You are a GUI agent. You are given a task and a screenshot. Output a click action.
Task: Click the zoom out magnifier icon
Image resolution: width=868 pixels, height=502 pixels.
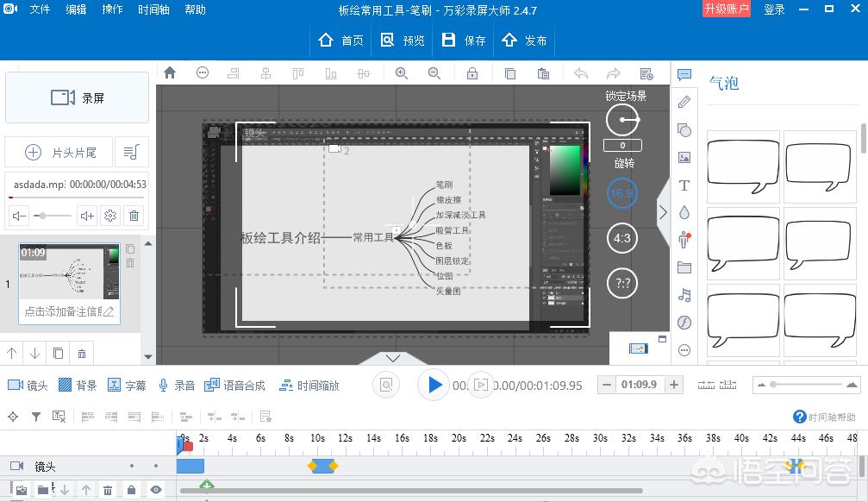pyautogui.click(x=434, y=73)
